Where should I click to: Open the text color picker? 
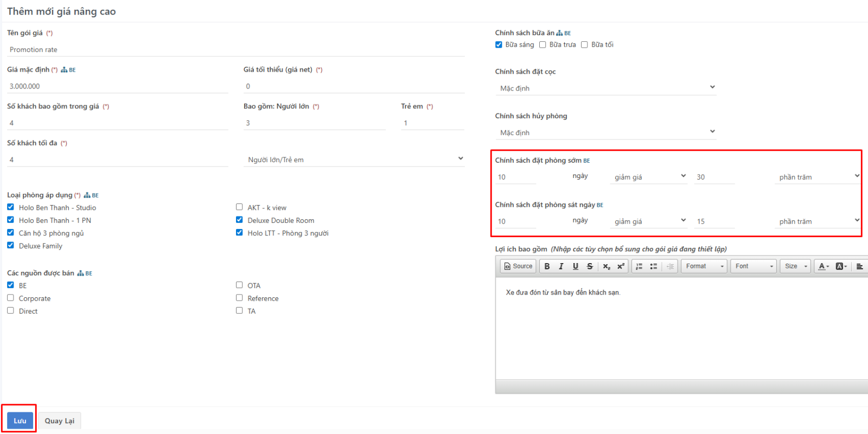tap(824, 266)
